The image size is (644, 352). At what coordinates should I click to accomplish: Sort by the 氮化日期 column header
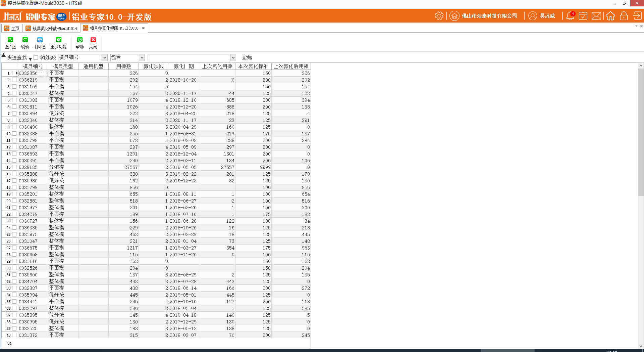tap(184, 67)
